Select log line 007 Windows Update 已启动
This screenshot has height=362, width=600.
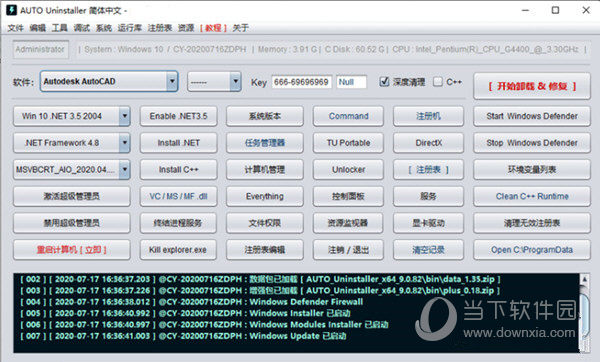183,336
